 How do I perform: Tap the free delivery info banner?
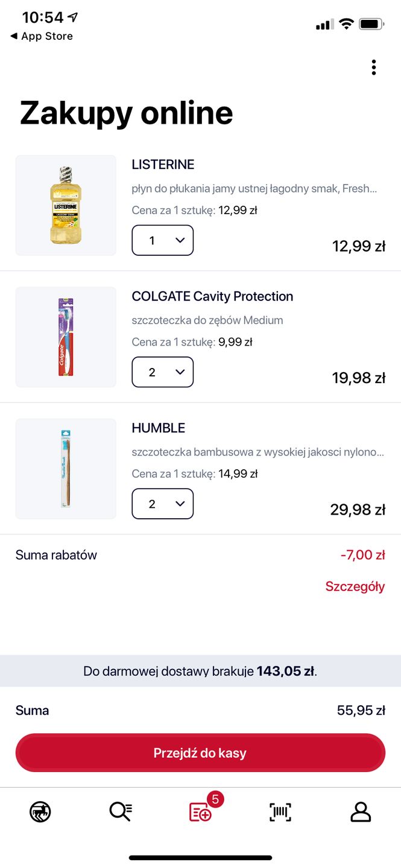point(200,671)
